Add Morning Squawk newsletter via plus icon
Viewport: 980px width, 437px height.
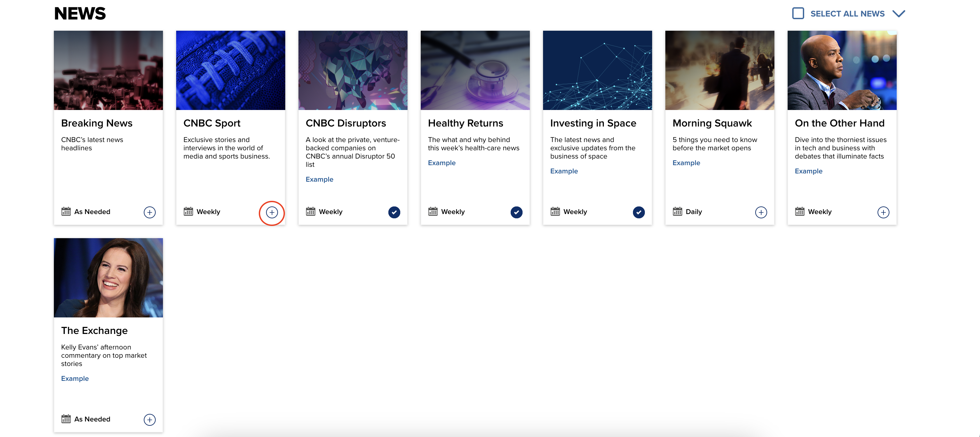point(761,212)
